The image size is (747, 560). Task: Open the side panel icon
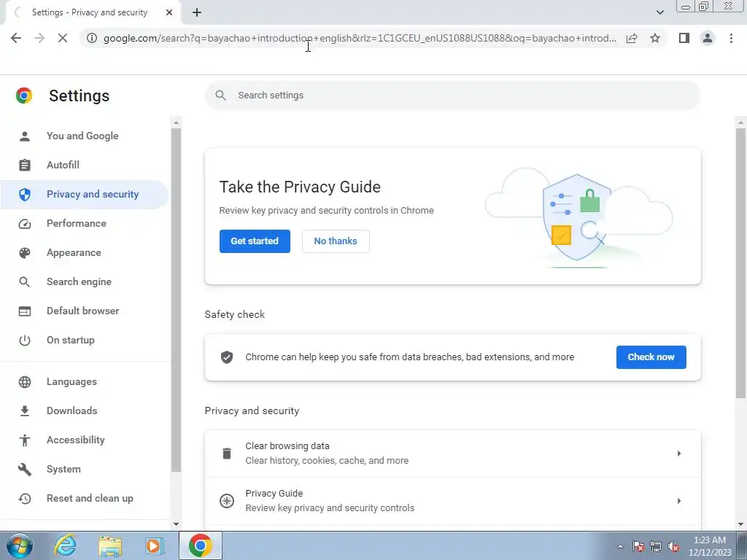(x=684, y=38)
